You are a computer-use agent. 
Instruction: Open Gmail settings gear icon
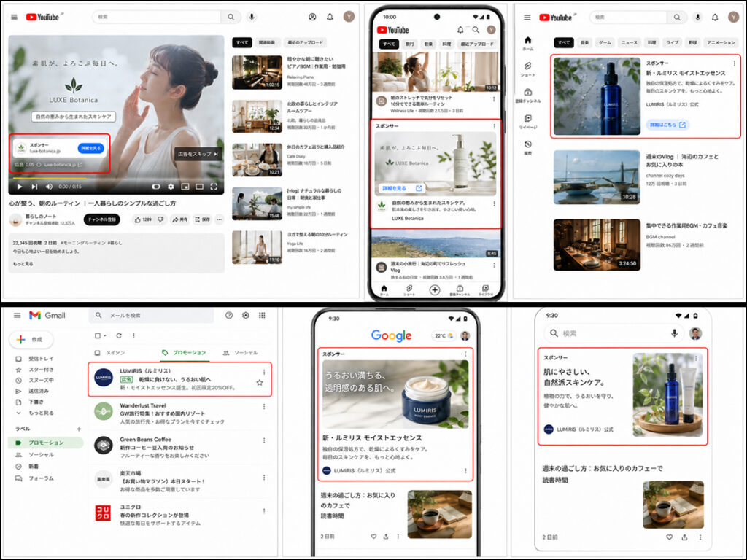point(246,315)
